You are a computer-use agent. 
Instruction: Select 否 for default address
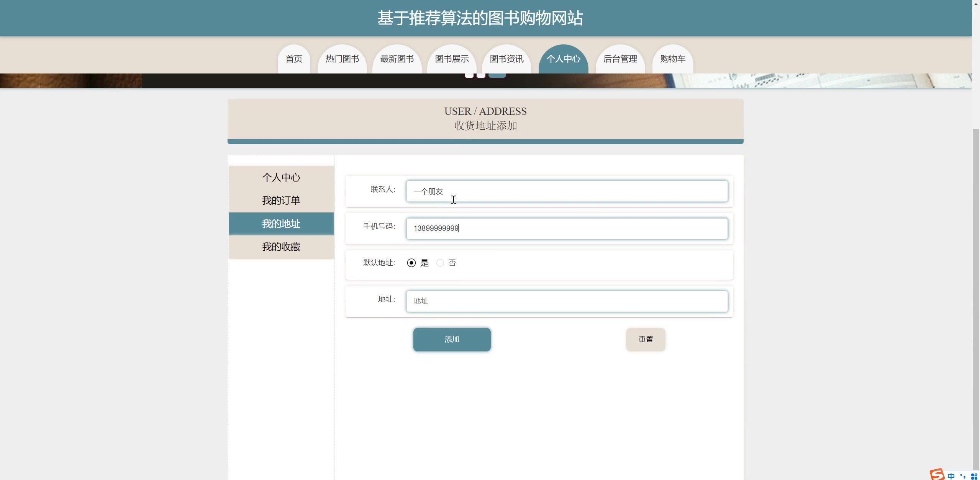[x=440, y=263]
